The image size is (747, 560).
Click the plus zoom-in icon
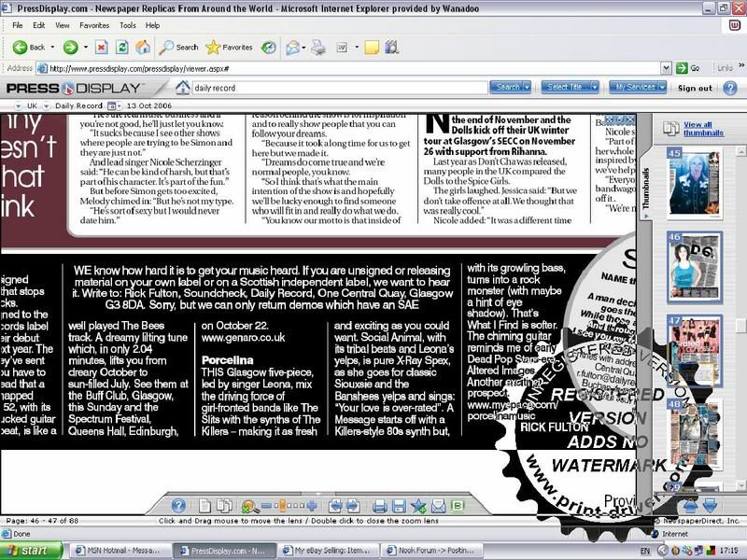pos(312,506)
